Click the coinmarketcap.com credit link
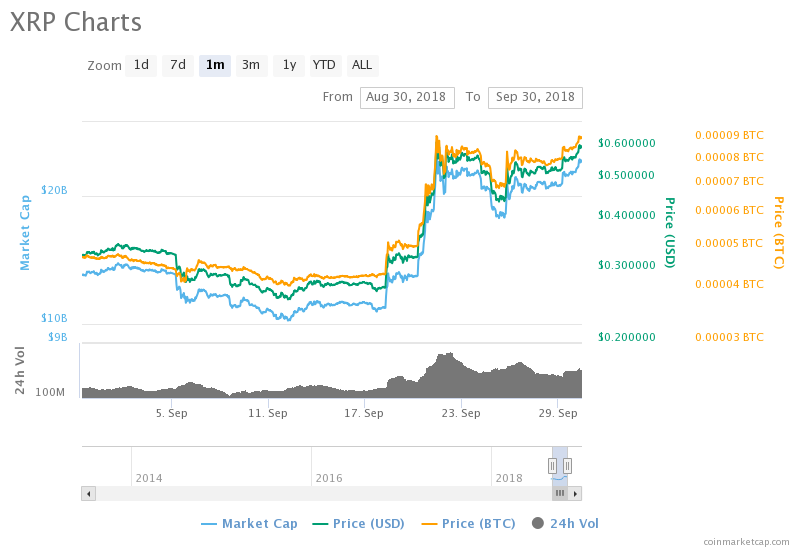The height and width of the screenshot is (550, 800). point(746,542)
